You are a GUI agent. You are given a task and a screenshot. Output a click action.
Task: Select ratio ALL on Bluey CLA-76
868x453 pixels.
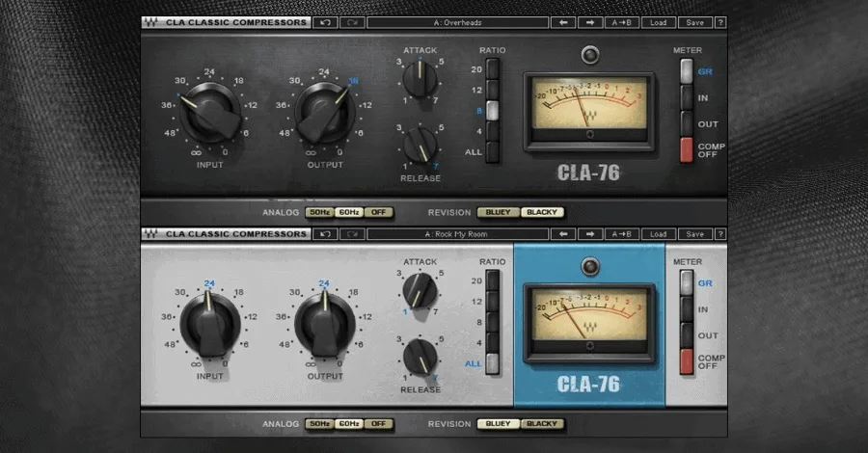(x=492, y=363)
